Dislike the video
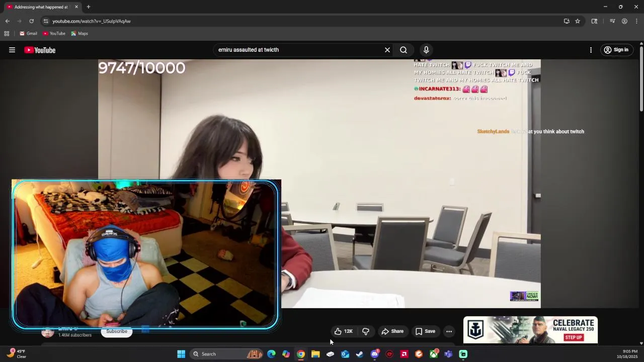 [366, 331]
